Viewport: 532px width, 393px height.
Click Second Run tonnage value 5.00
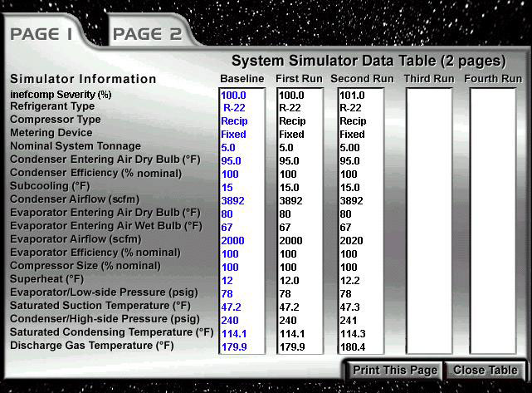click(x=349, y=148)
